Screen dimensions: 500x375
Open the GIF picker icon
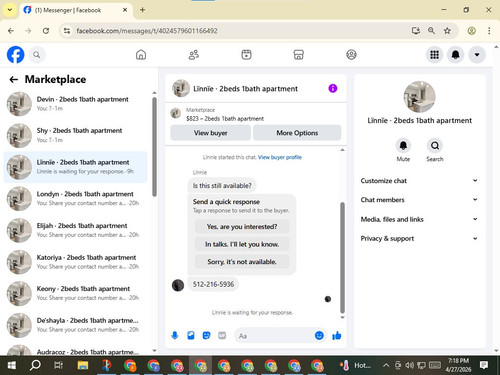[x=222, y=335]
